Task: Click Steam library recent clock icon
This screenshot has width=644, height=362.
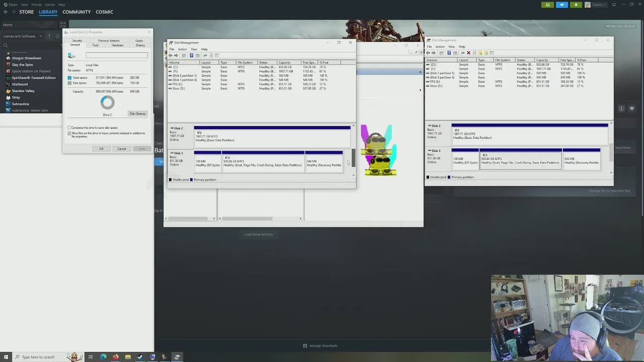Action: pos(57,36)
